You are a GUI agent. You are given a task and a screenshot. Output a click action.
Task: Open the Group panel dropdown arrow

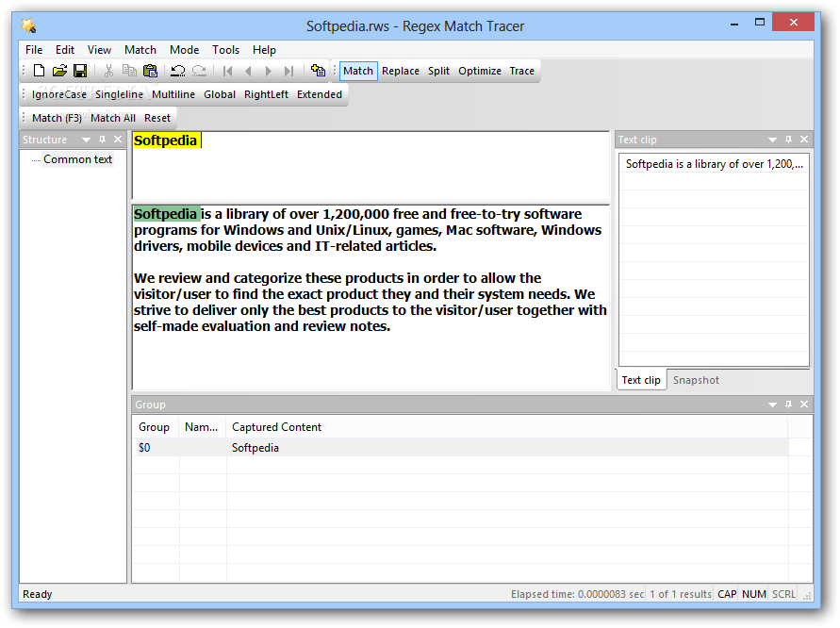pyautogui.click(x=772, y=405)
